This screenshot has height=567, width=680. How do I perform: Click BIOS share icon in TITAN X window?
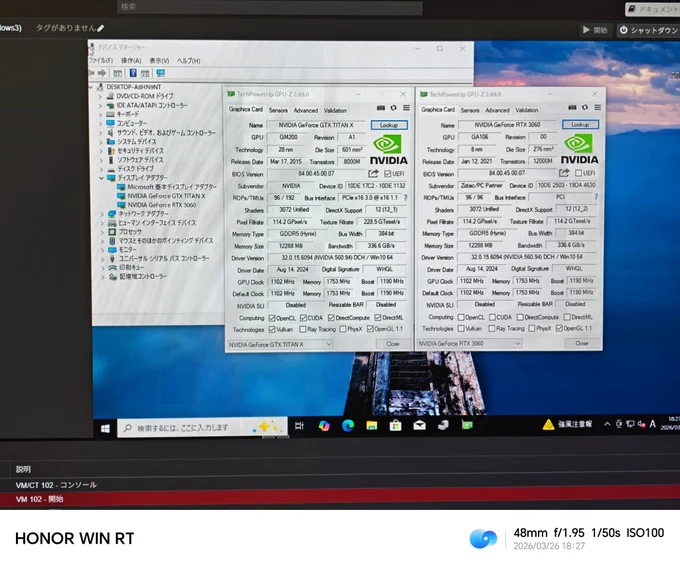pos(373,174)
